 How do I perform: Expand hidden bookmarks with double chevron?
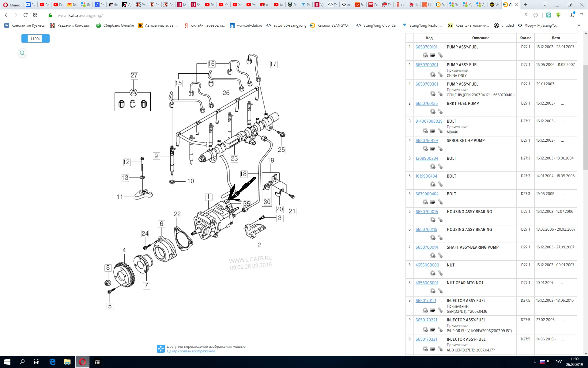click(579, 25)
